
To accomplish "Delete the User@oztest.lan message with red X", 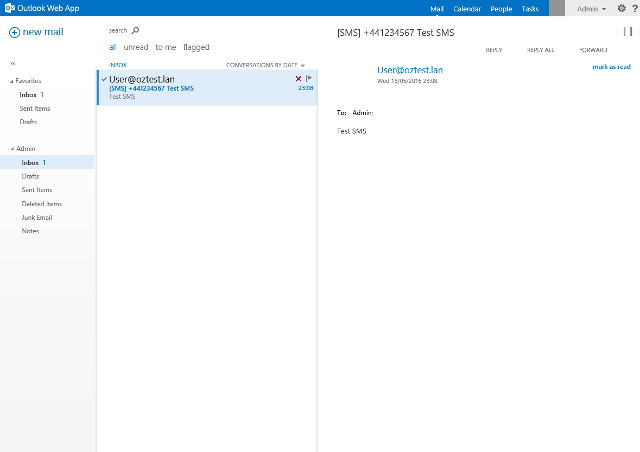I will tap(298, 78).
